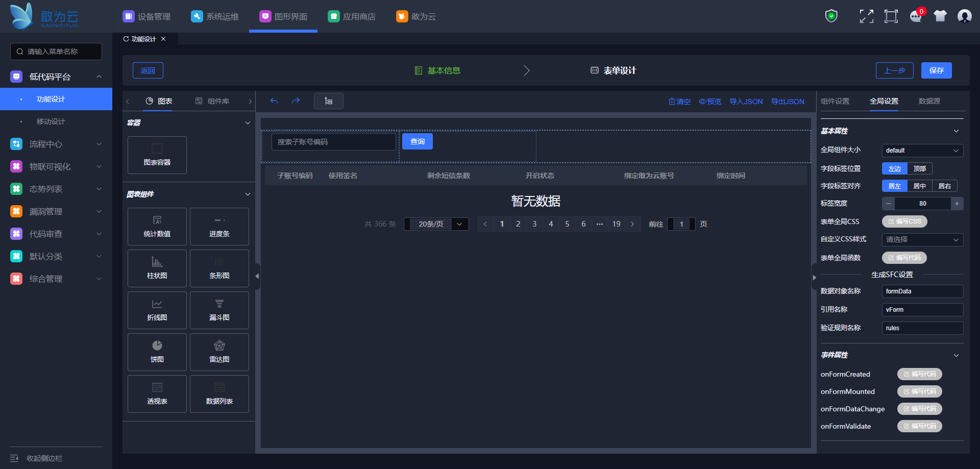
Task: Click the screen frame icon in header
Action: coord(891,16)
